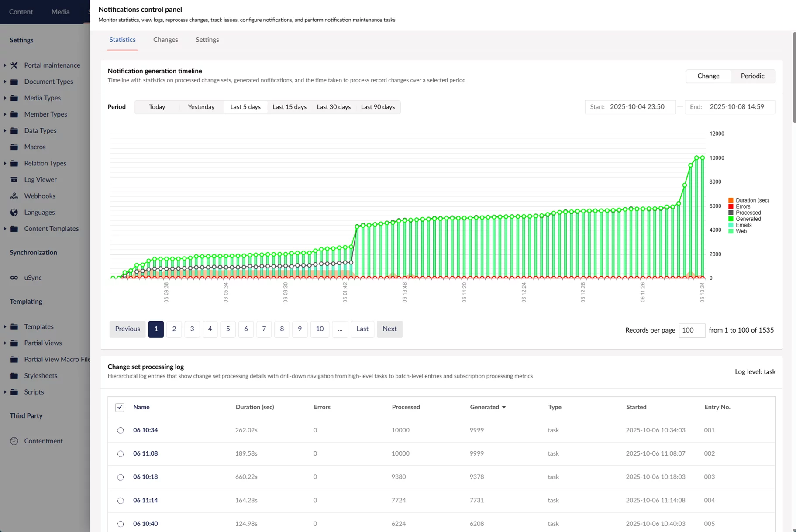Viewport: 796px width, 532px height.
Task: Open the Settings tab in control panel
Action: pos(207,40)
